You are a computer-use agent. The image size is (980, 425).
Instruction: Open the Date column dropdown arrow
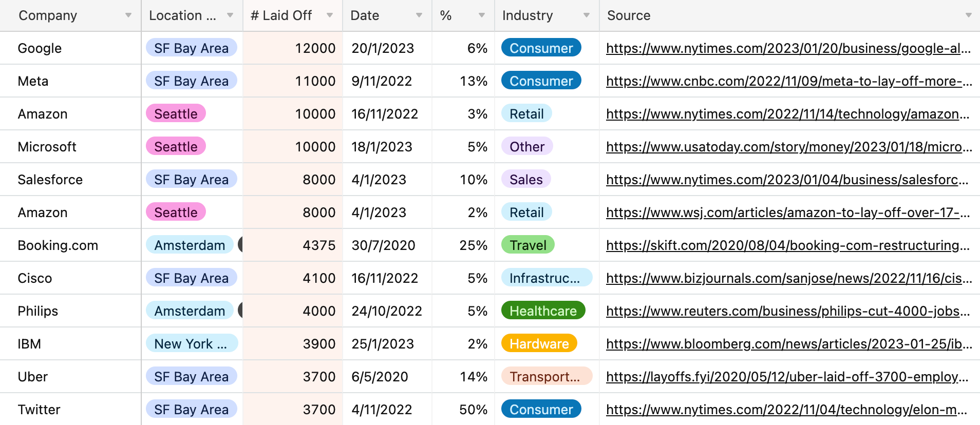419,15
